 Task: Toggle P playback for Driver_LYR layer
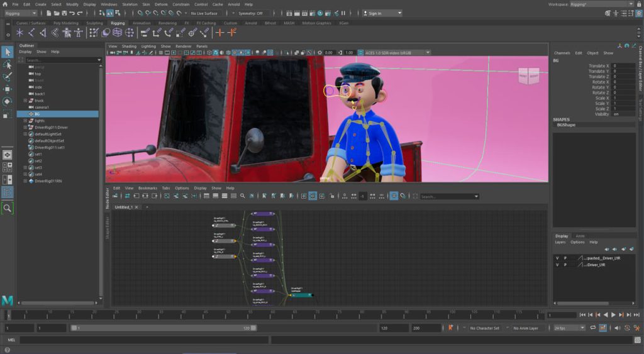tap(565, 265)
